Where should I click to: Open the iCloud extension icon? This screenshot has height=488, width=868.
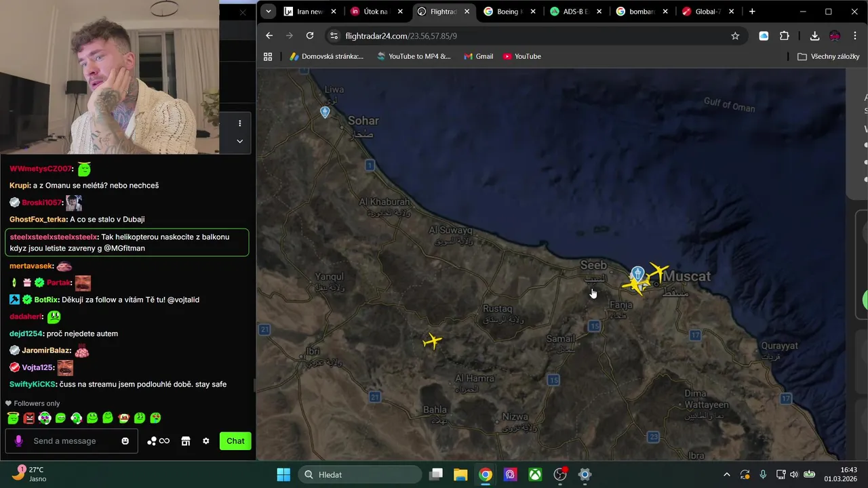coord(764,36)
